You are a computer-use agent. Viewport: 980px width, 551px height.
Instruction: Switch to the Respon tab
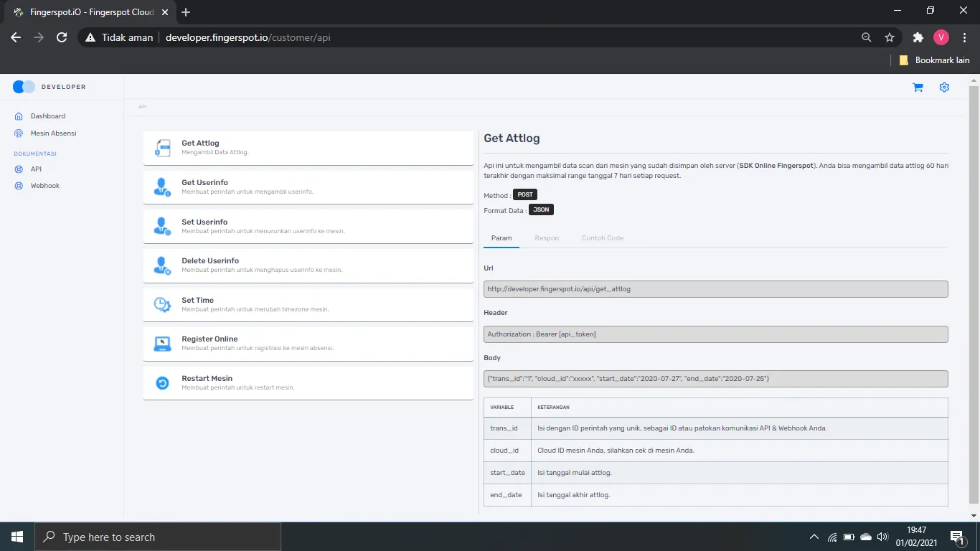click(x=547, y=238)
